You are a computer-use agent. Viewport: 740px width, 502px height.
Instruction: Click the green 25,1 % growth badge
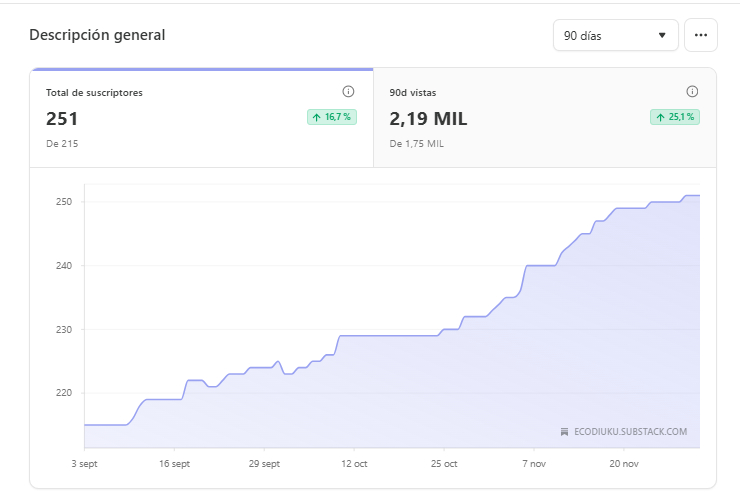675,117
